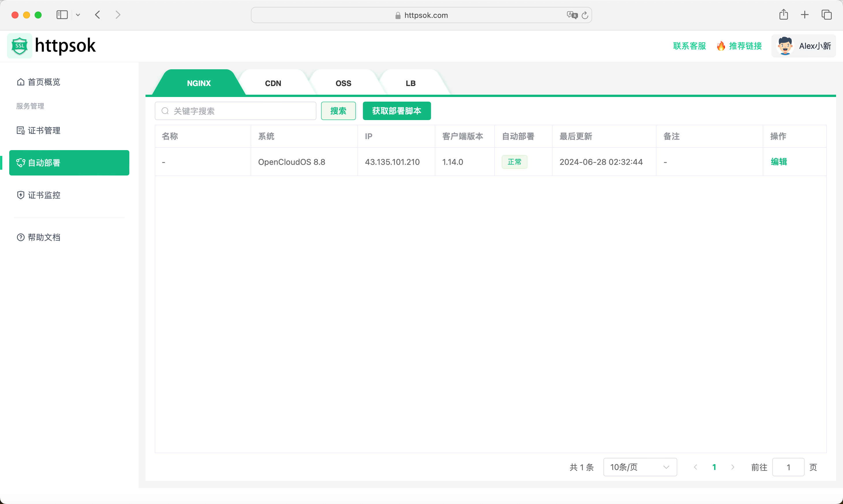The width and height of the screenshot is (843, 504).
Task: Click the search magnifier inside keyword field
Action: click(x=165, y=111)
